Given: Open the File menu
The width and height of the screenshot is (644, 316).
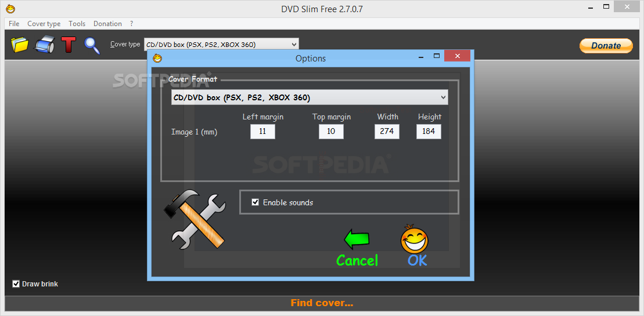Looking at the screenshot, I should (x=14, y=24).
